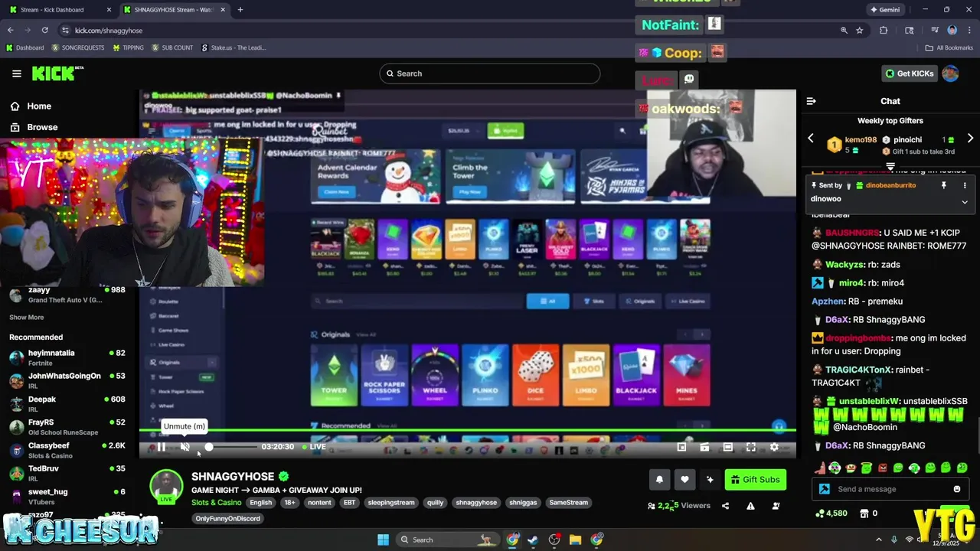Viewport: 980px width, 551px height.
Task: Open pinned message three-dot options
Action: 965,185
